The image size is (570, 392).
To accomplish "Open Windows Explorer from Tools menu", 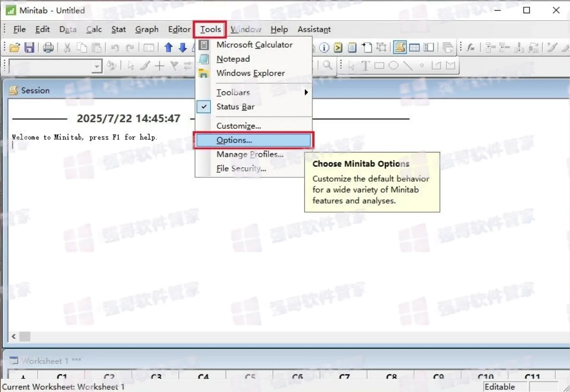I will (254, 73).
